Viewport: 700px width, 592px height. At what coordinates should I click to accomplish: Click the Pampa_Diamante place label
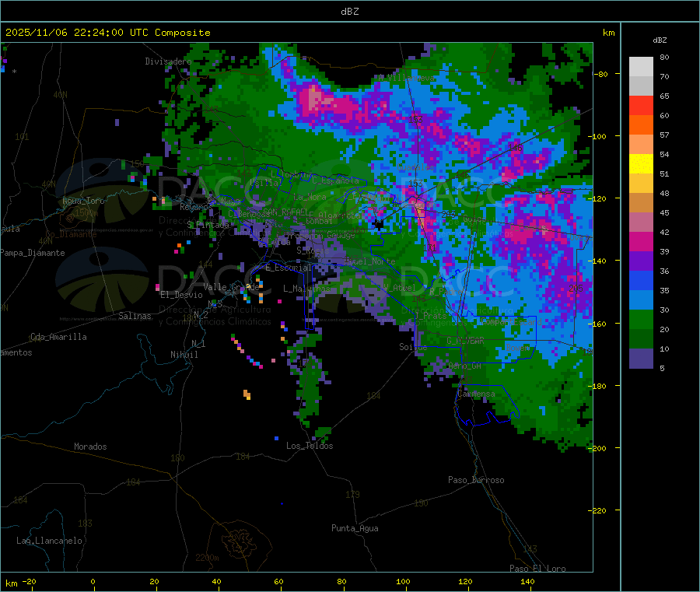coord(32,253)
